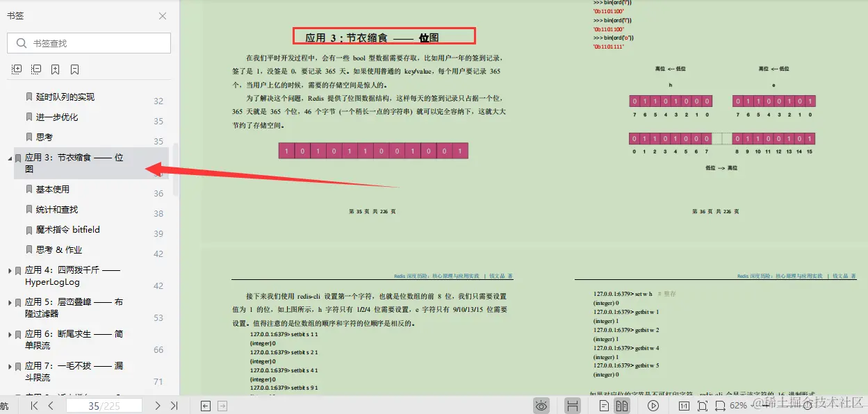Switch to single page view
The height and width of the screenshot is (414, 868).
pyautogui.click(x=605, y=405)
